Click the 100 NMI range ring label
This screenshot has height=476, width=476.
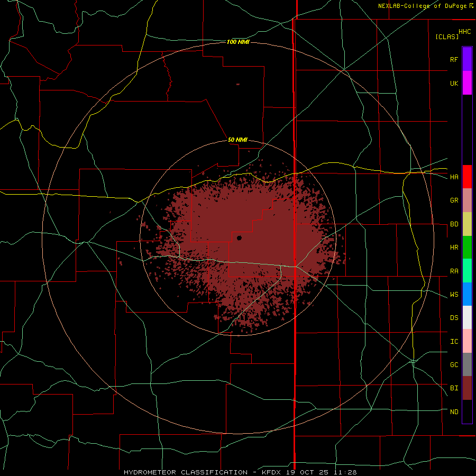[238, 42]
